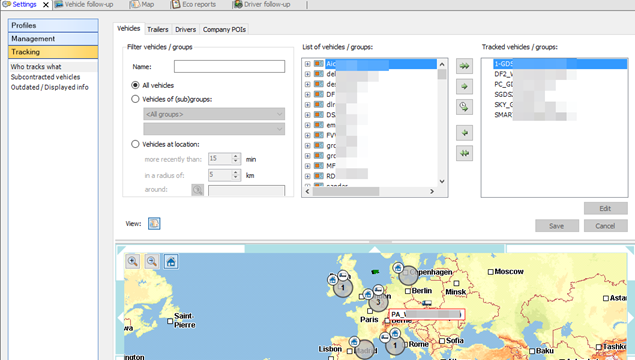Click the add all vehicles double-arrow button
The width and height of the screenshot is (635, 360).
(464, 66)
